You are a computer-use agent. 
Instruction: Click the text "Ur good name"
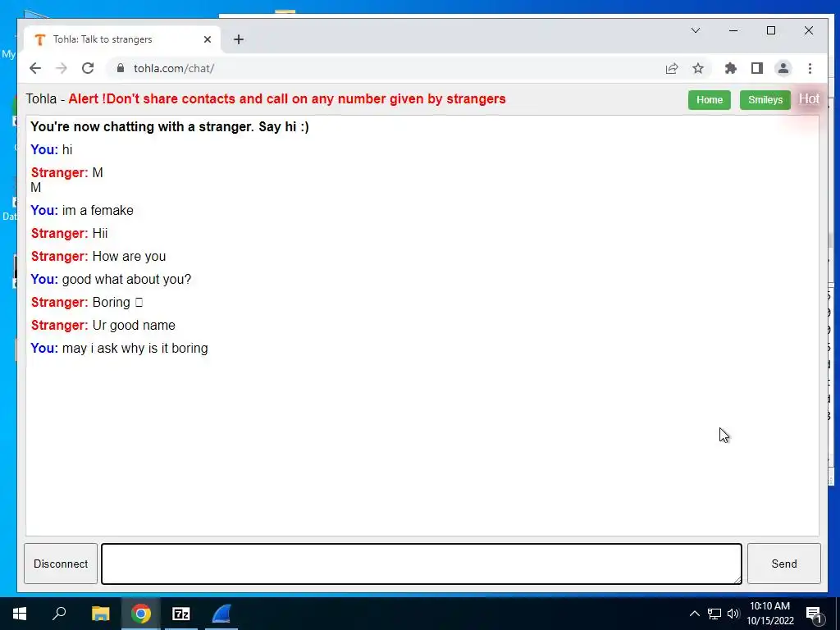pyautogui.click(x=134, y=325)
